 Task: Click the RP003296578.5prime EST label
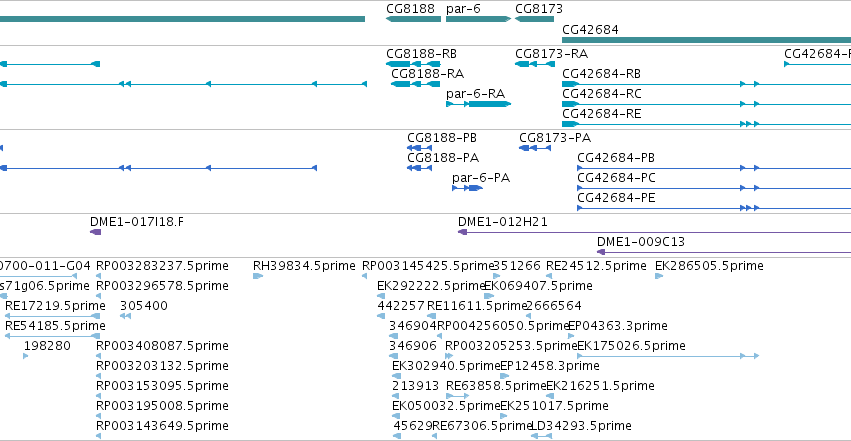[x=162, y=286]
